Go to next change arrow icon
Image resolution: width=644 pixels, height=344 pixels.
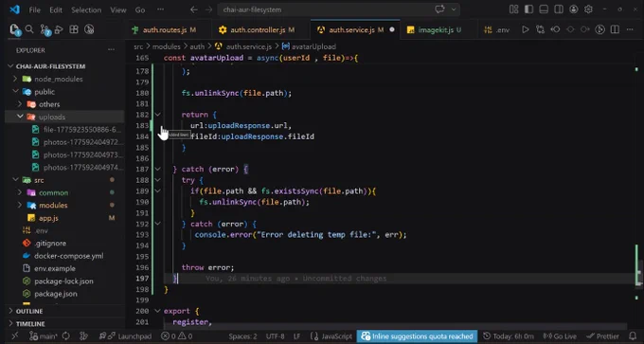[585, 29]
